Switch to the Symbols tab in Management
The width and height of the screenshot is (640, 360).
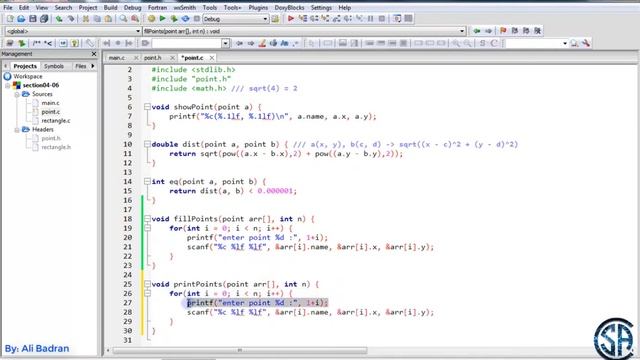[x=54, y=66]
